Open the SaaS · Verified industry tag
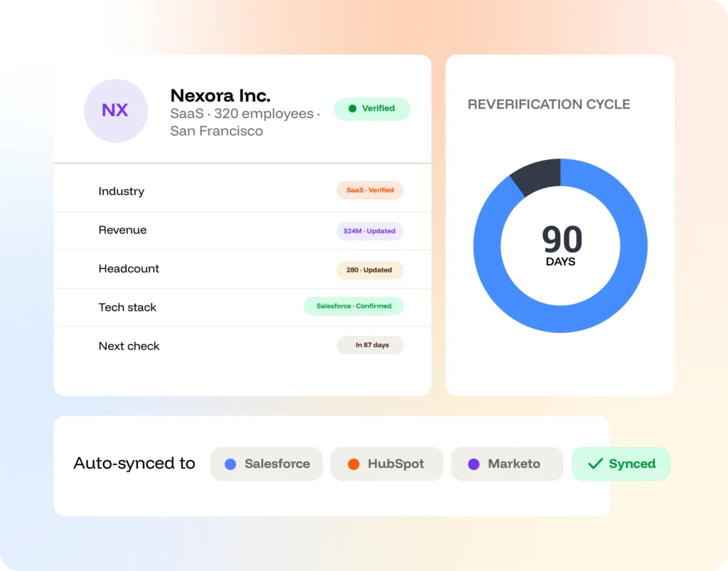The image size is (728, 571). tap(370, 191)
